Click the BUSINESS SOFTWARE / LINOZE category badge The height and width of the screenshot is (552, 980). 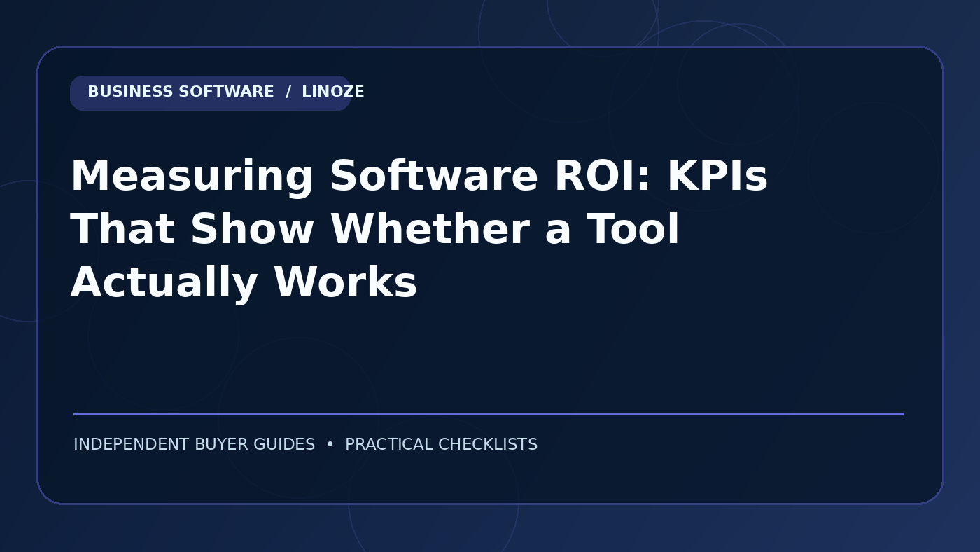[210, 93]
